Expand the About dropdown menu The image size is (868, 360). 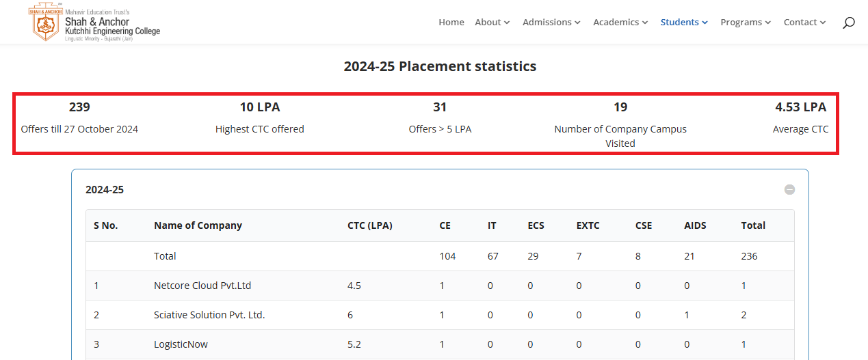(x=492, y=23)
